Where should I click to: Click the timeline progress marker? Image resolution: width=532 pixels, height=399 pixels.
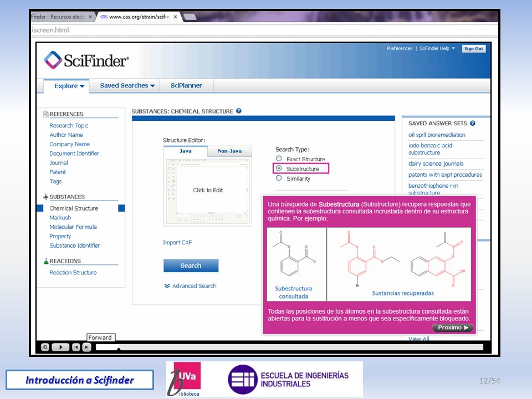tap(119, 349)
